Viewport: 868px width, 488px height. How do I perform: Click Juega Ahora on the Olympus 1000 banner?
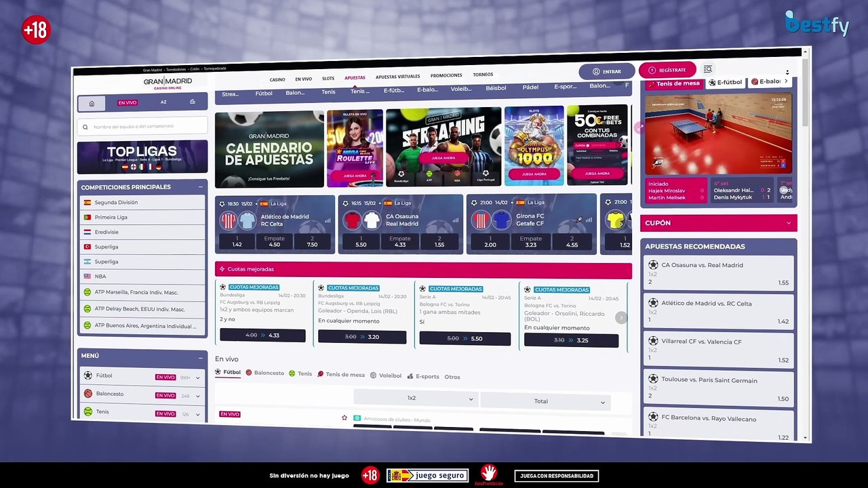pyautogui.click(x=534, y=174)
